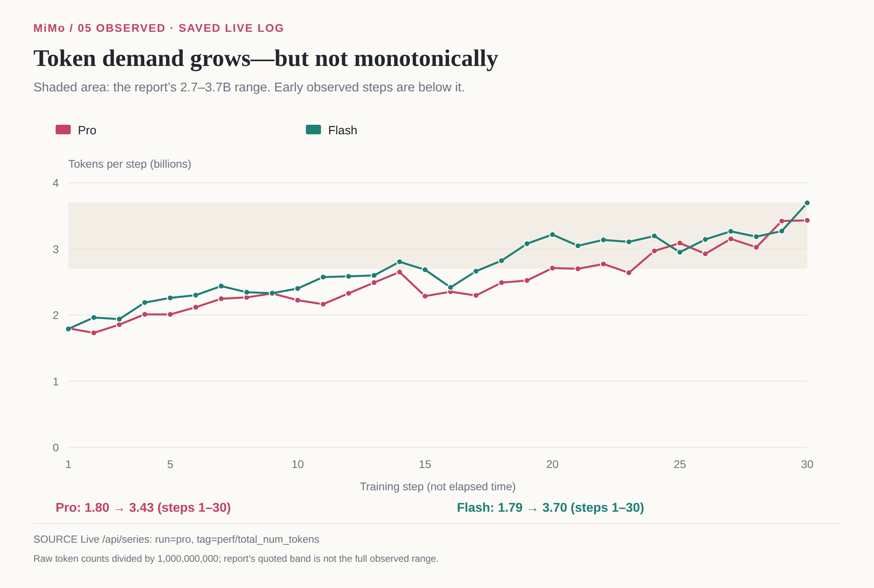Click the Flash data point at step 20
Image resolution: width=874 pixels, height=588 pixels.
[x=552, y=234]
